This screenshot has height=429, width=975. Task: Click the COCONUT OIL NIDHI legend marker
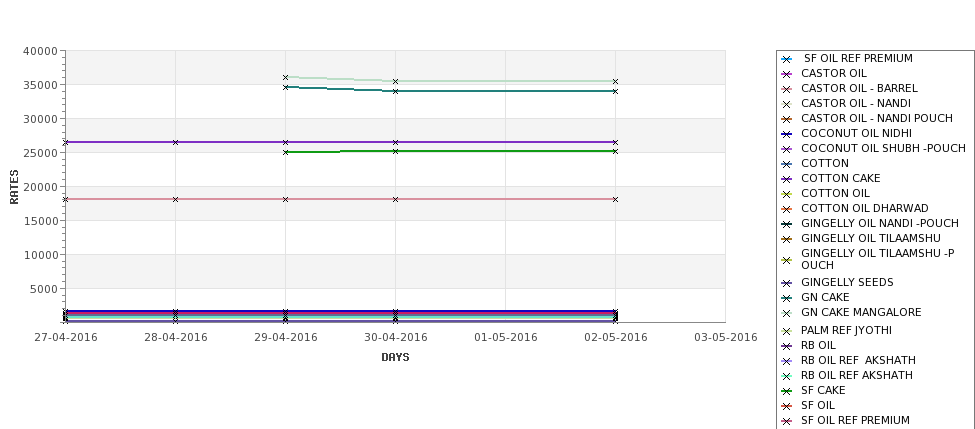(787, 134)
